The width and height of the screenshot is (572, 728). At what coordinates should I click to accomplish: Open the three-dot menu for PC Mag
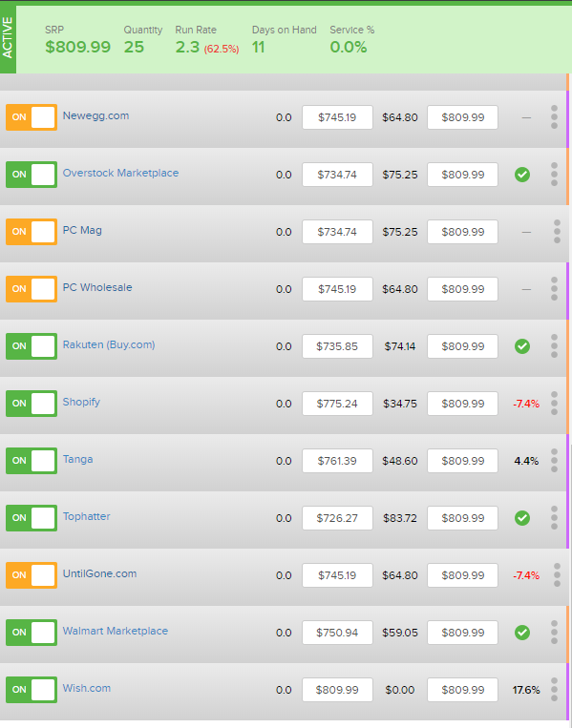point(557,231)
